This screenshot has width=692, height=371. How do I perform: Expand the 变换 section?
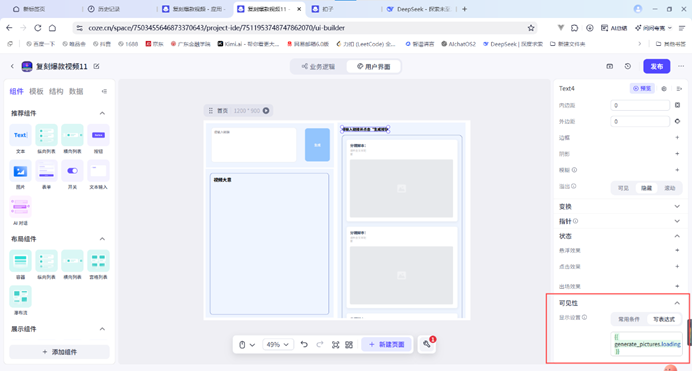coord(677,206)
